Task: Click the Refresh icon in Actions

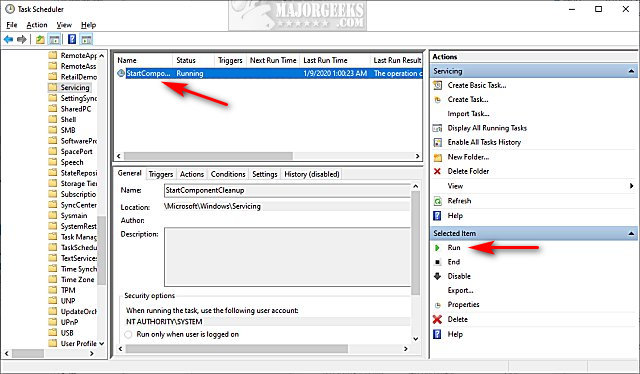Action: (438, 201)
